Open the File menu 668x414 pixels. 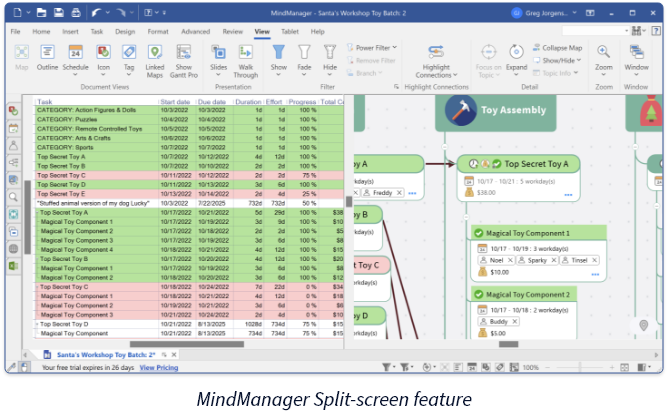[x=15, y=32]
